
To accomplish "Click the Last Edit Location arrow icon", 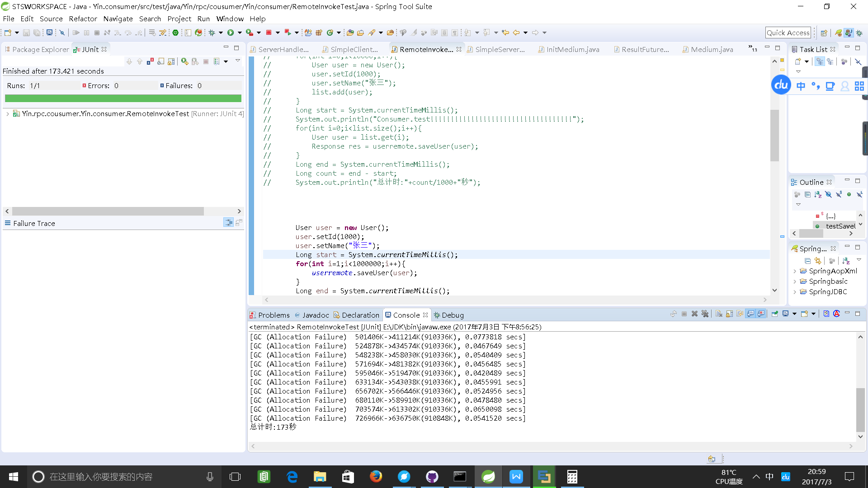I will coord(505,33).
